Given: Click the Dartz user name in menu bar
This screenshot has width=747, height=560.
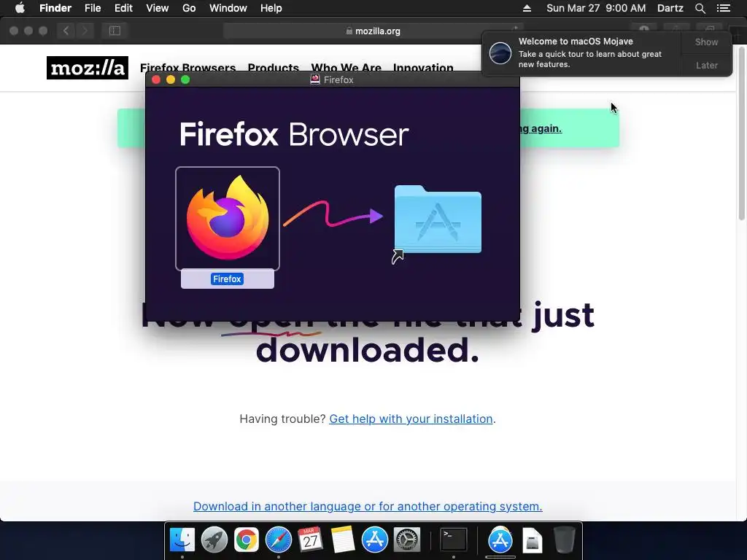Looking at the screenshot, I should point(670,8).
